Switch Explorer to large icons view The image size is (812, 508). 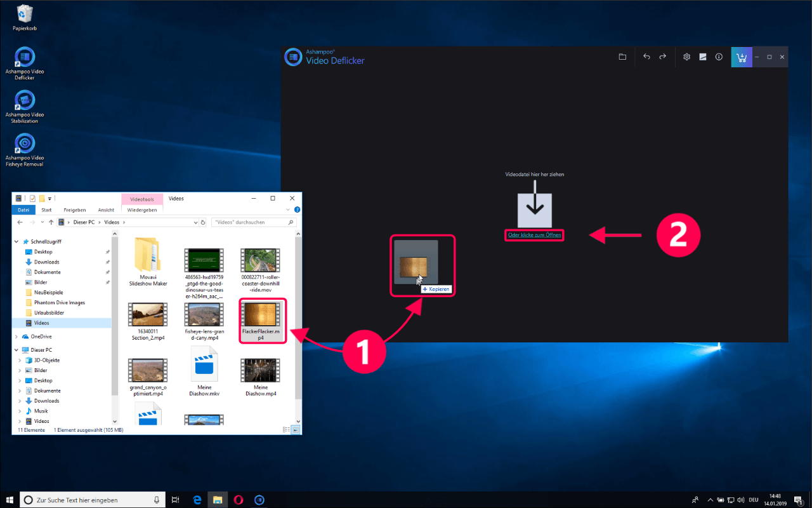pos(296,430)
